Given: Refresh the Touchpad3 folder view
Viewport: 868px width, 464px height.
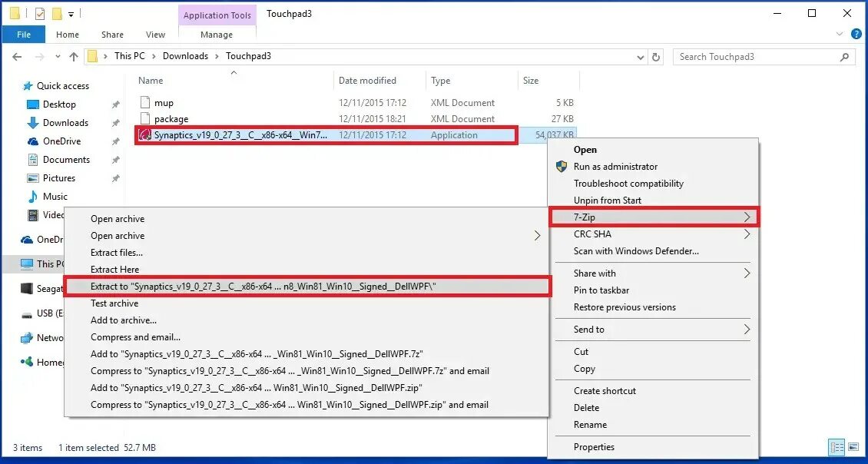Looking at the screenshot, I should (656, 57).
